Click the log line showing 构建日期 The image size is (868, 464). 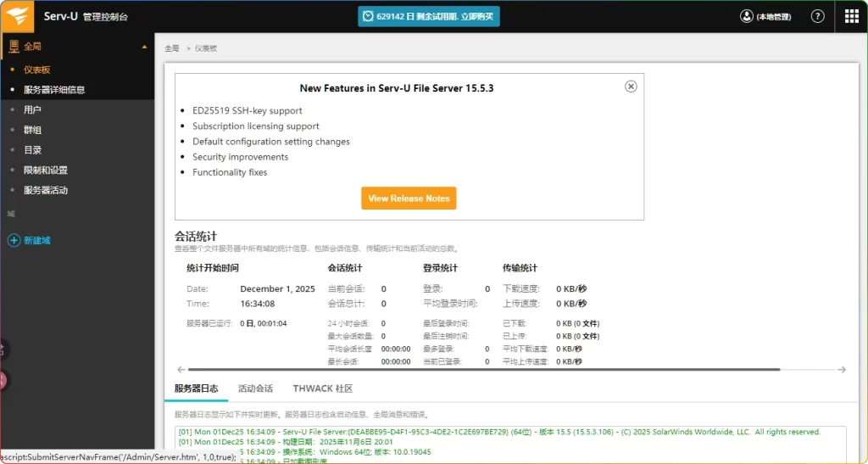[x=286, y=442]
